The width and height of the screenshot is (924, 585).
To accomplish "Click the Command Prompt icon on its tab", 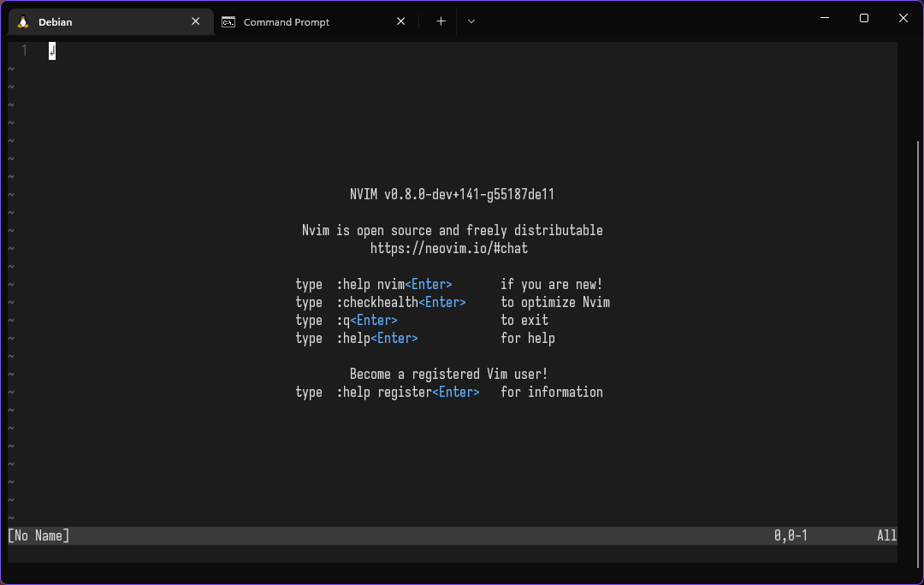I will click(228, 22).
